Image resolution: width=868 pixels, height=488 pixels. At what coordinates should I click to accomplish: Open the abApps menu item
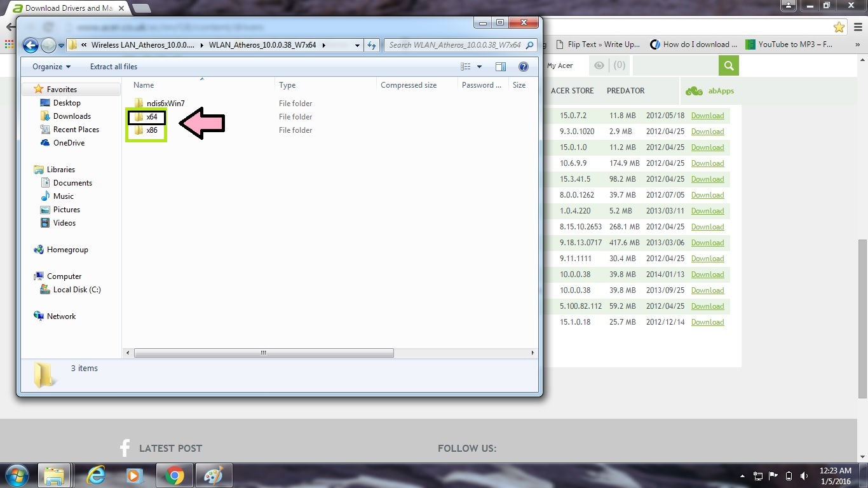(x=710, y=91)
